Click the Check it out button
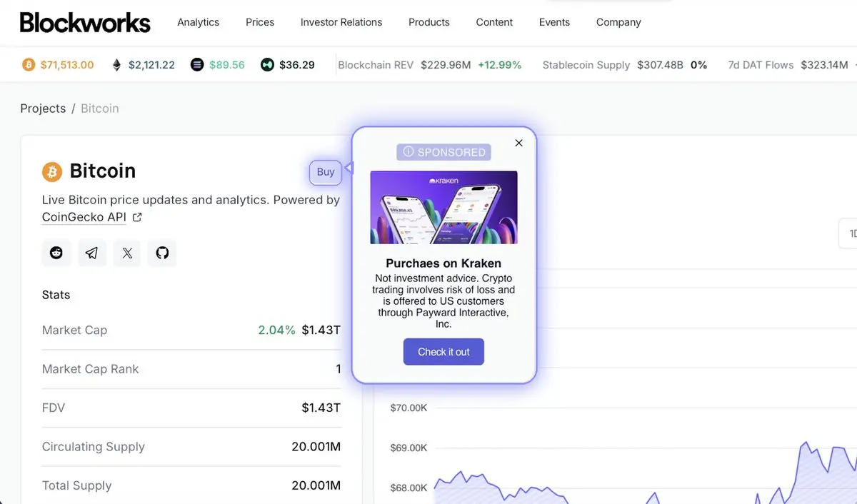 [443, 352]
